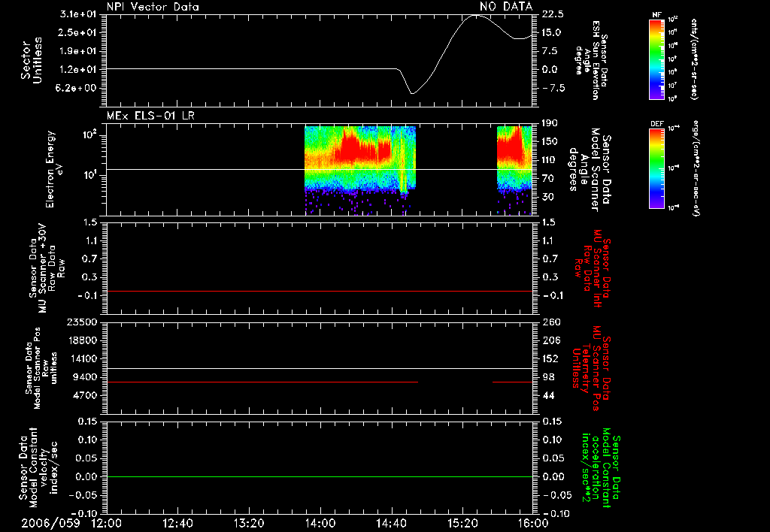The image size is (770, 532).
Task: Click the 15:20 time axis label
Action: click(x=462, y=523)
